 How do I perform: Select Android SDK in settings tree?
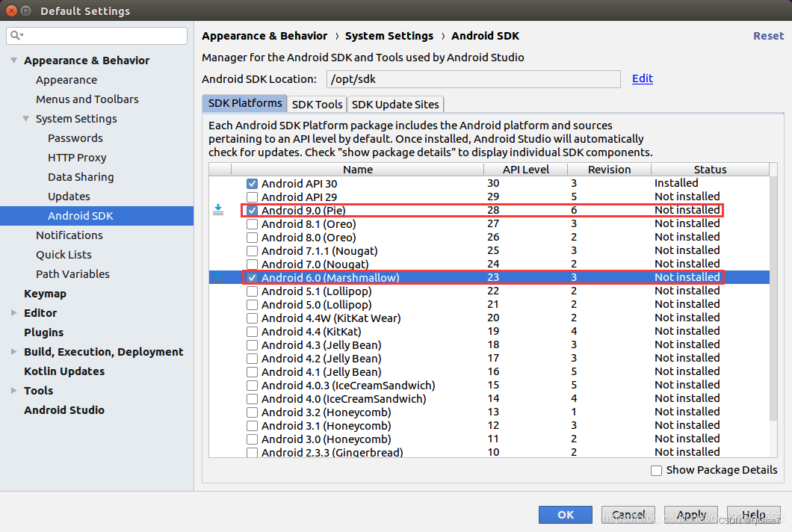coord(96,216)
